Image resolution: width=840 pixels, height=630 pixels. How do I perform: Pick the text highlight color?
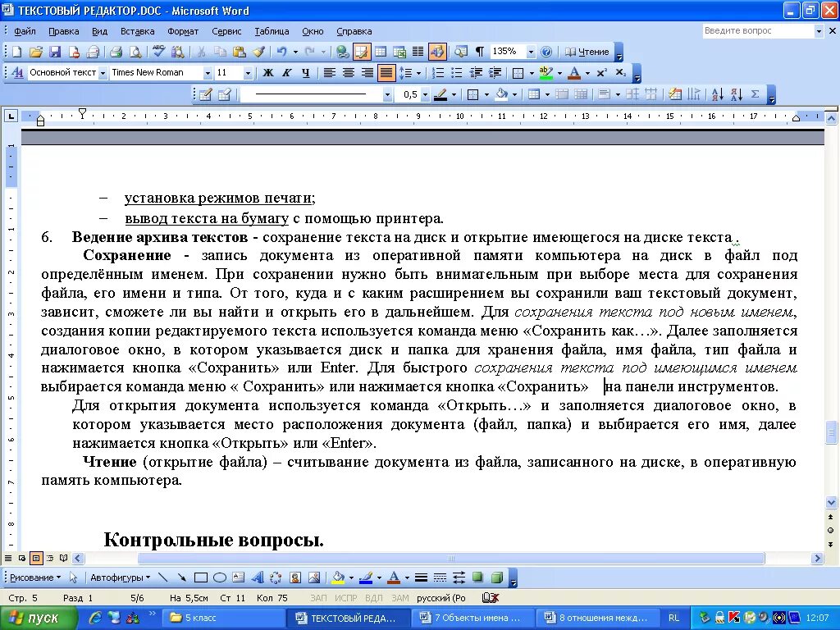546,73
